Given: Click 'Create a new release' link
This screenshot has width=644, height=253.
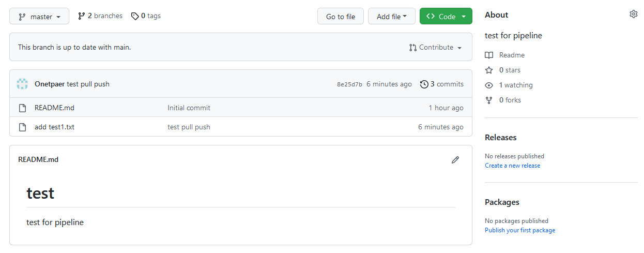Looking at the screenshot, I should pos(512,166).
